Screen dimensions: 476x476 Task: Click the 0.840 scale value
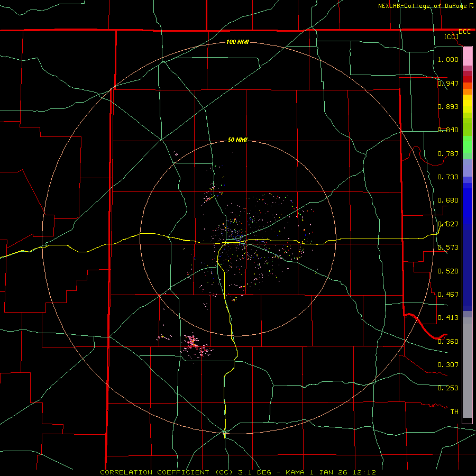click(448, 130)
